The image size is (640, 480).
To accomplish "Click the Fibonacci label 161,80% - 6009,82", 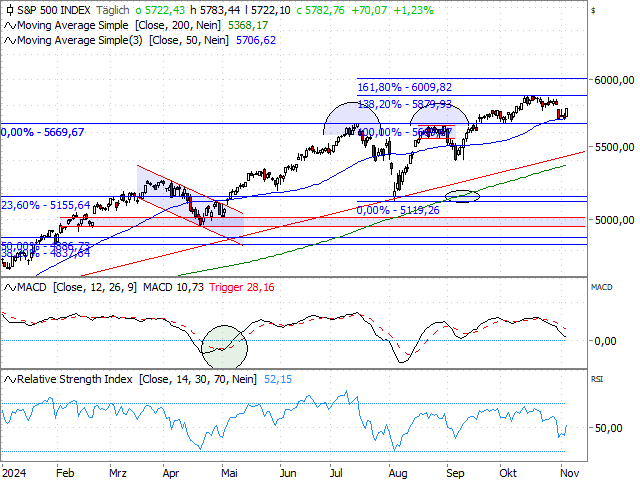I will click(x=405, y=87).
